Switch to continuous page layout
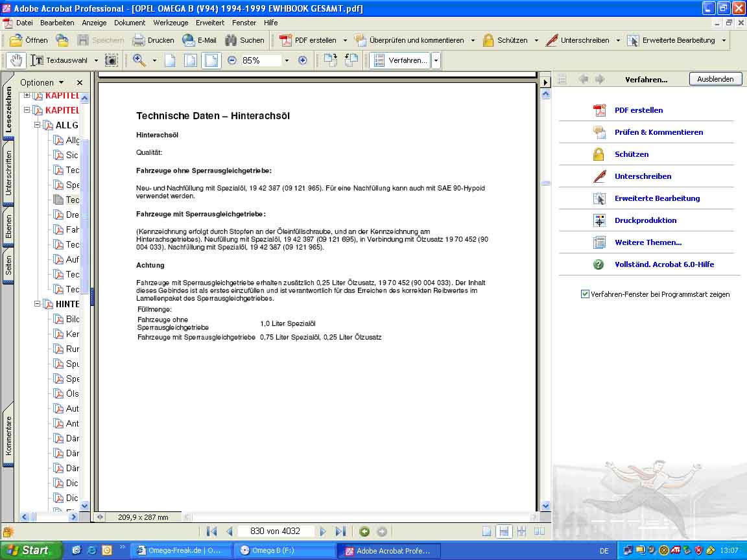 point(504,531)
